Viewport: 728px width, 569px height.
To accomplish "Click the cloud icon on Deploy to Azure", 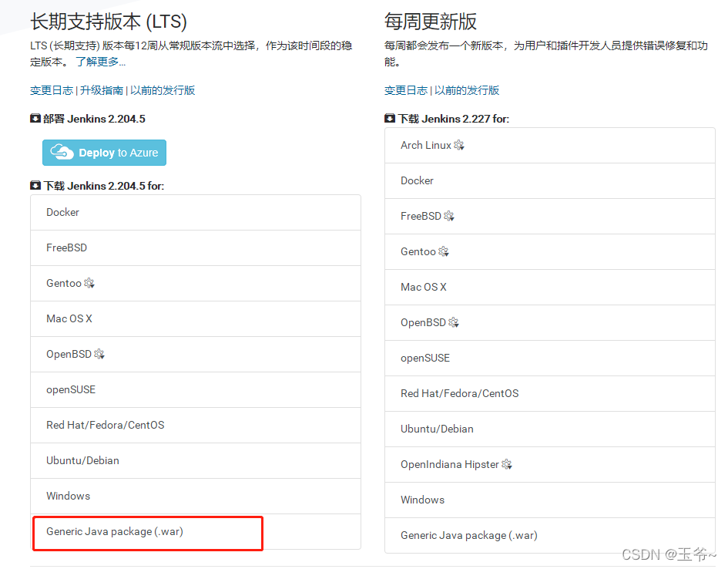I will click(x=62, y=152).
